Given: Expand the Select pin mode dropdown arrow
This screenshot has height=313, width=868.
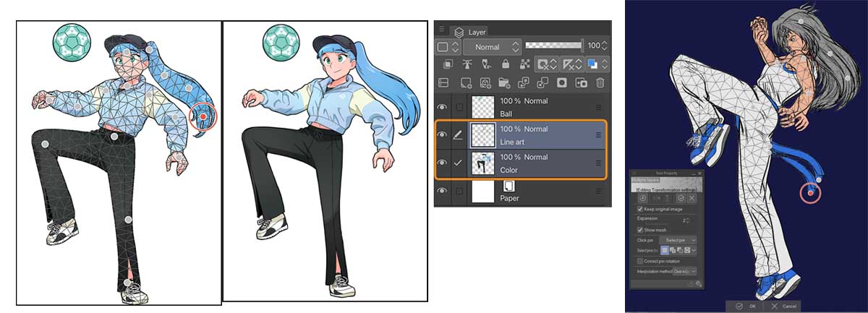Looking at the screenshot, I should pyautogui.click(x=694, y=250).
